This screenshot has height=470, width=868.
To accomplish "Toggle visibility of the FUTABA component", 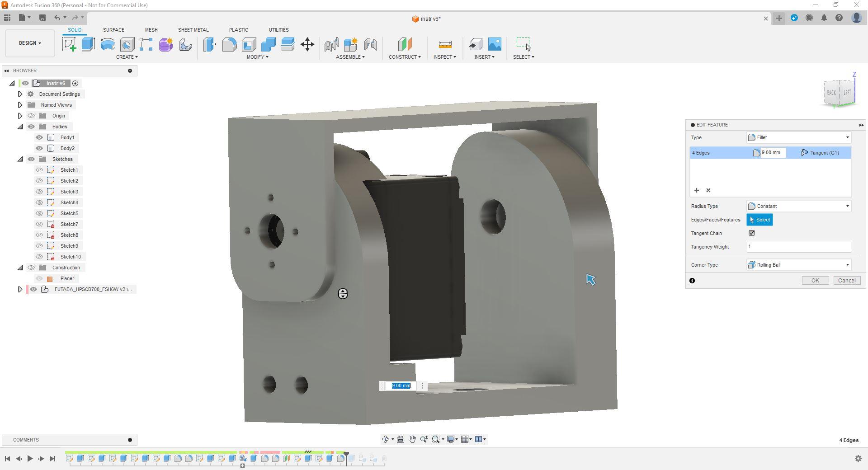I will [33, 289].
